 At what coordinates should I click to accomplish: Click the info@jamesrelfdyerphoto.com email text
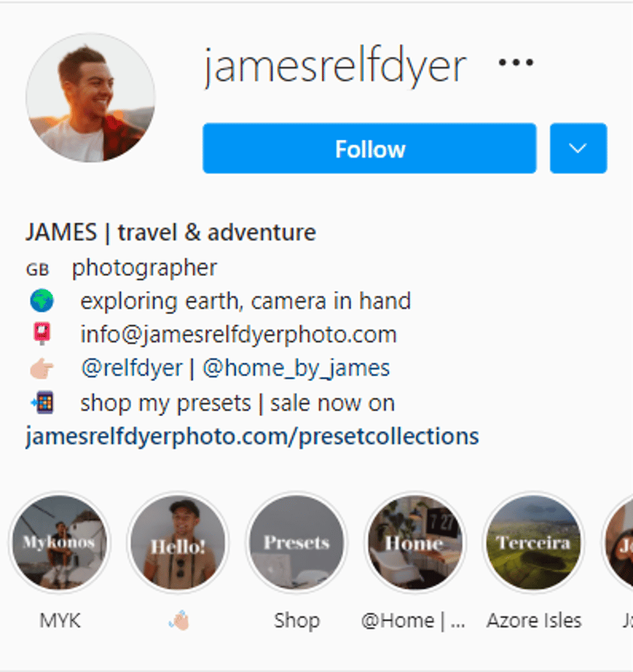[238, 334]
